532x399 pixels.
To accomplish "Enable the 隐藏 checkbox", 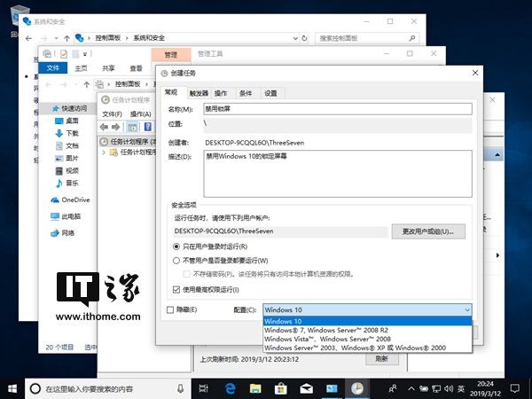I will tap(170, 309).
